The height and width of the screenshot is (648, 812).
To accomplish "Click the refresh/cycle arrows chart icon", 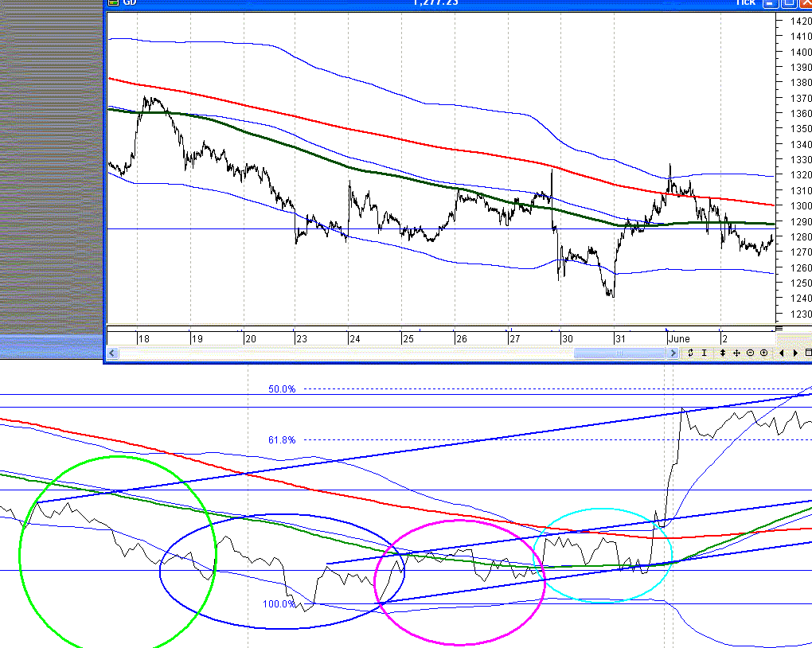I will click(x=689, y=353).
